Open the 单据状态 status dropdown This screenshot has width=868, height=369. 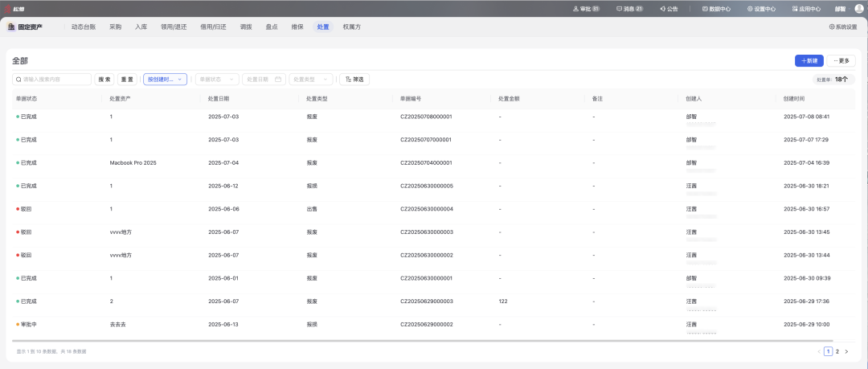point(217,80)
